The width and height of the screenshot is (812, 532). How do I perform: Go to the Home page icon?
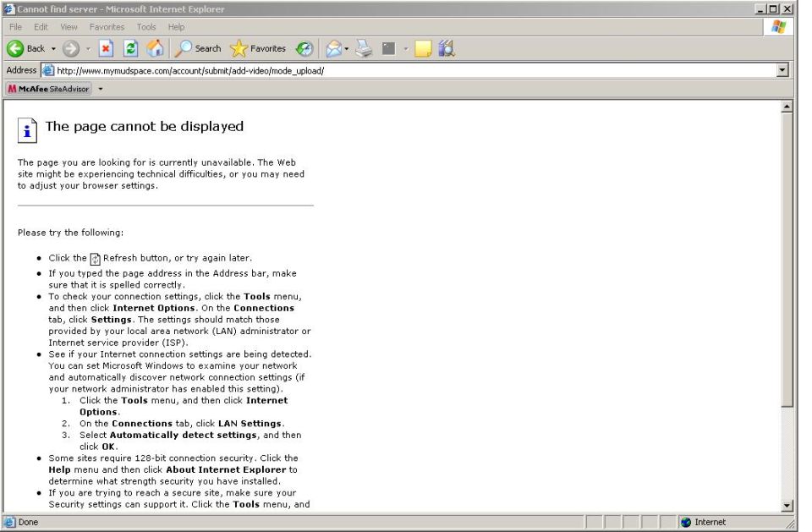(154, 49)
